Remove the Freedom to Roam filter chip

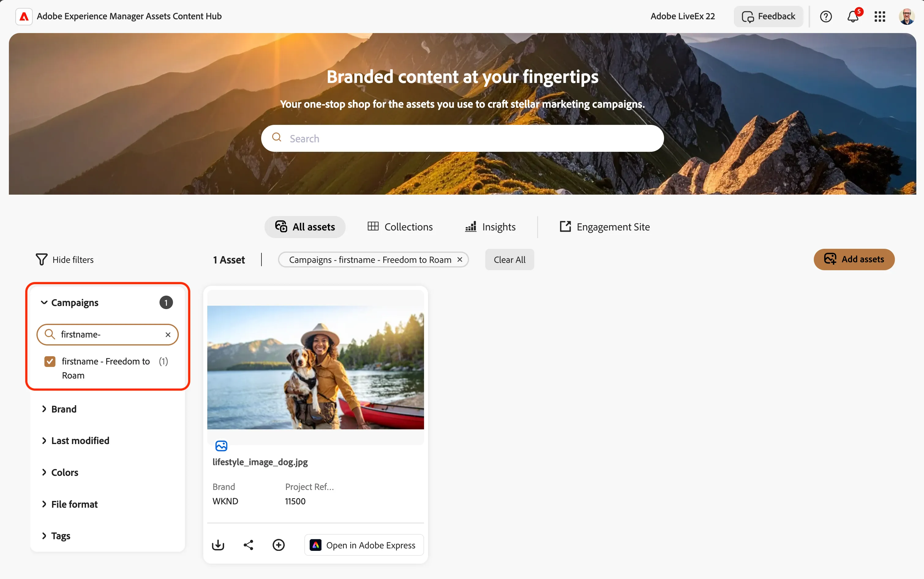click(x=460, y=259)
